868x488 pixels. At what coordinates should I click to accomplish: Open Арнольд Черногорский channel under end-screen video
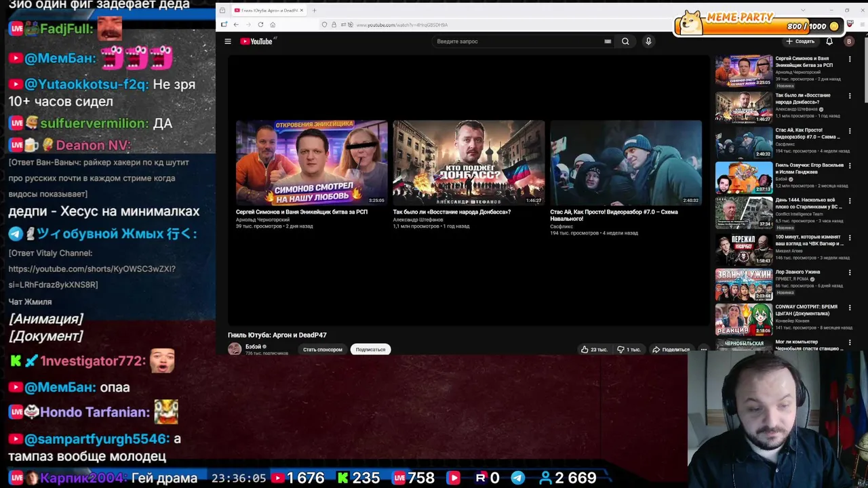tap(262, 220)
